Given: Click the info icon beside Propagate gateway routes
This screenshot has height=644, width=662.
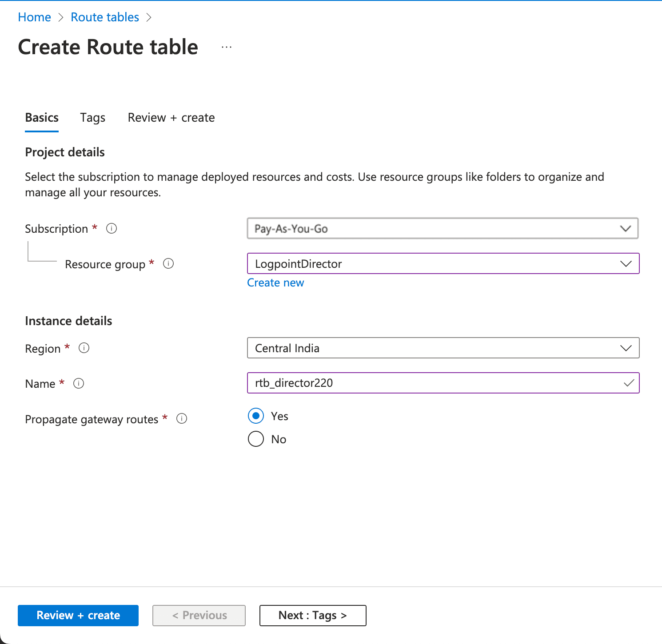Looking at the screenshot, I should 181,418.
